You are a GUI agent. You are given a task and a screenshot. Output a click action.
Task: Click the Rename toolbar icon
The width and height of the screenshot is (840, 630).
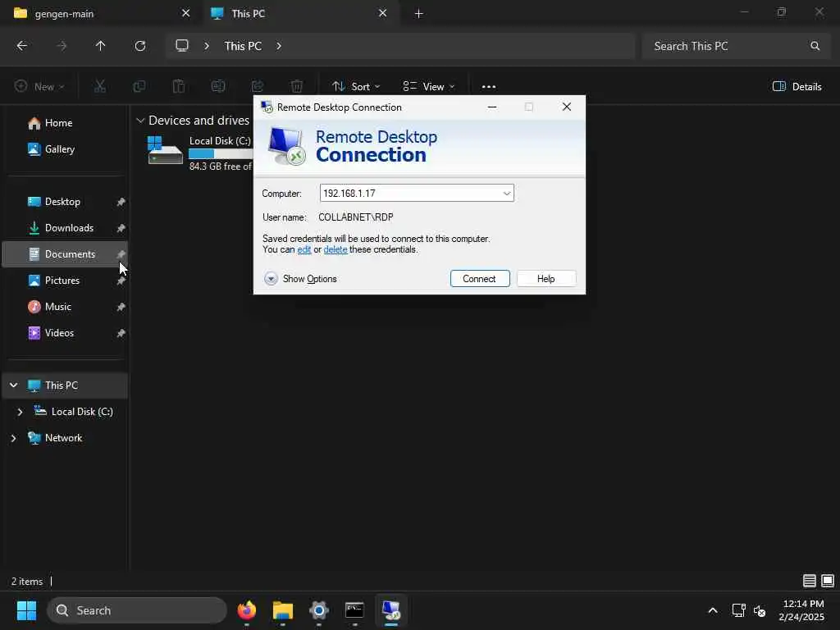(218, 86)
